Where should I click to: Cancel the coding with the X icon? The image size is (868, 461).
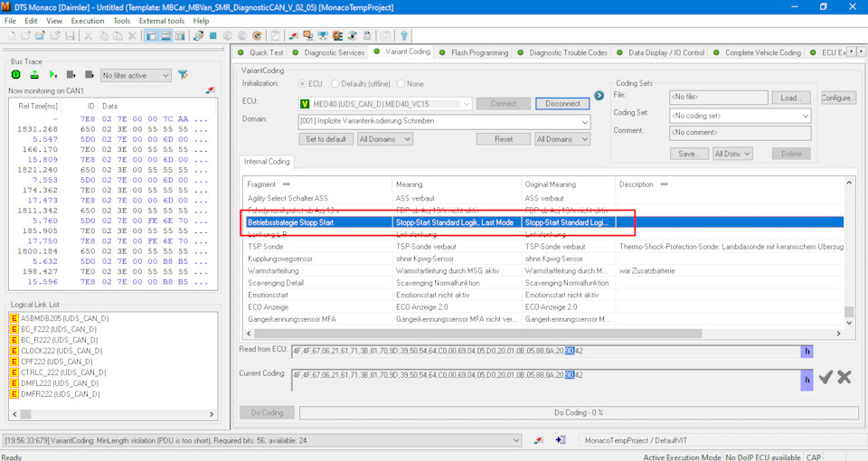(x=844, y=378)
